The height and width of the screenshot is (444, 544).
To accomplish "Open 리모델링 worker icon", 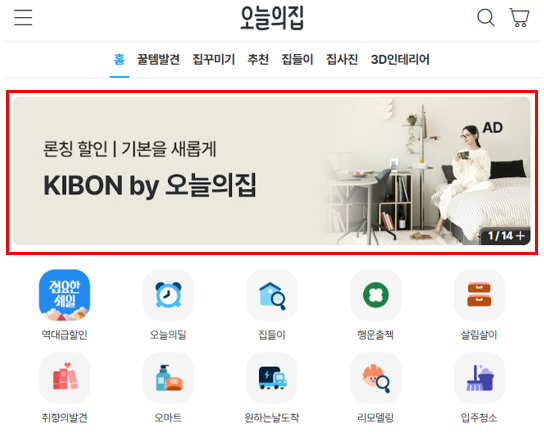I will point(376,378).
